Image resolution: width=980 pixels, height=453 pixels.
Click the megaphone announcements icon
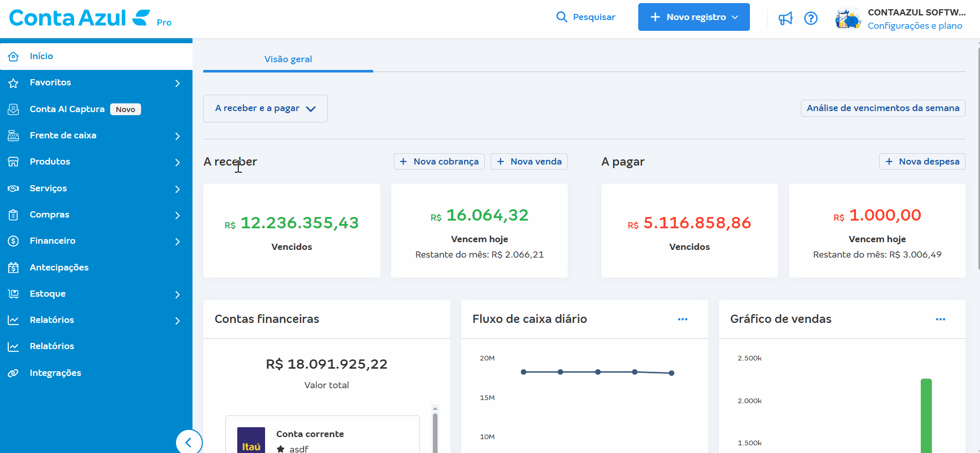point(785,19)
